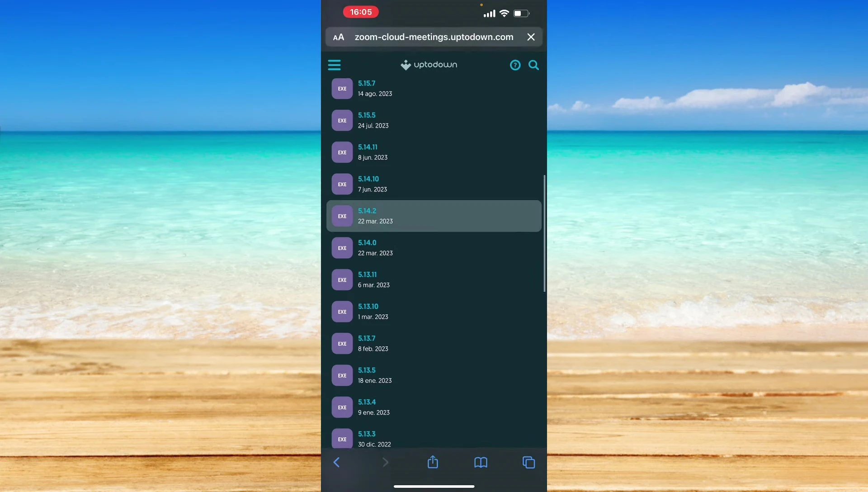Open version 5.13.3 download link
The image size is (868, 492).
[367, 434]
